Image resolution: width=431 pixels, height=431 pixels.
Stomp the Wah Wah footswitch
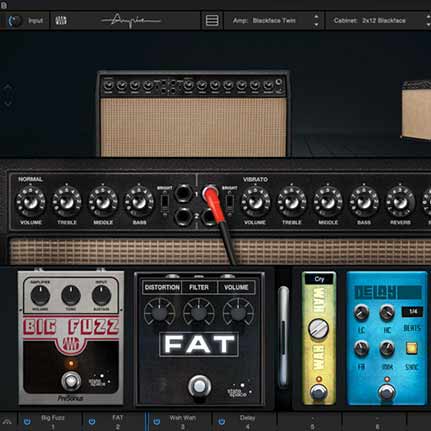click(x=318, y=392)
